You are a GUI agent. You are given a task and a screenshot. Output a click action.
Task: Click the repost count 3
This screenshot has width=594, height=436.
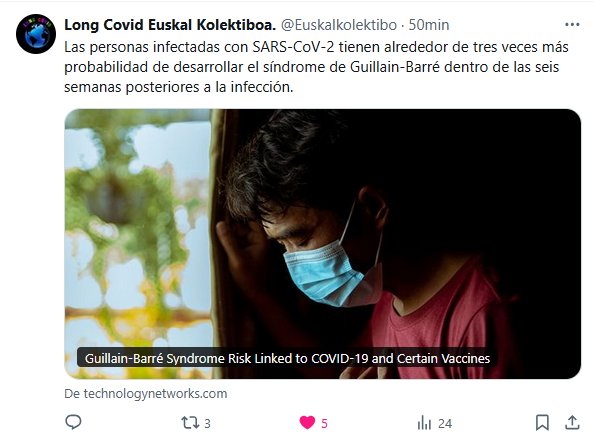click(x=207, y=423)
